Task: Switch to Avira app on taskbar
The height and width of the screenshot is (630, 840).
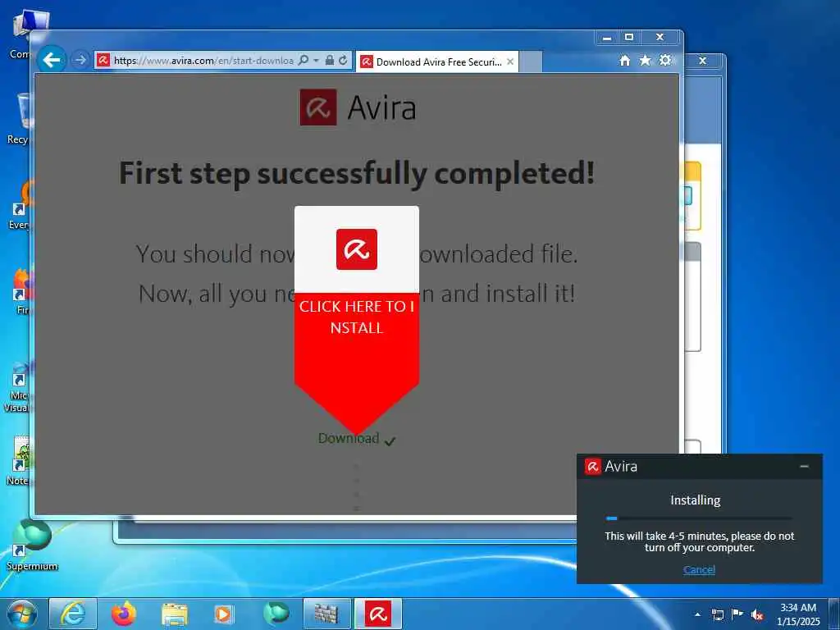Action: pyautogui.click(x=377, y=614)
